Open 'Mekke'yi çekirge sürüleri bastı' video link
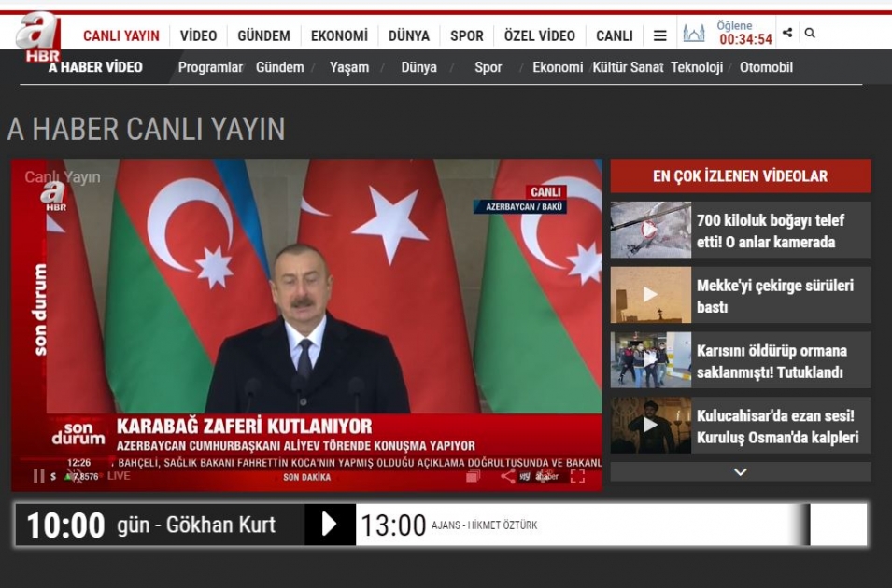The image size is (892, 588). 775,296
